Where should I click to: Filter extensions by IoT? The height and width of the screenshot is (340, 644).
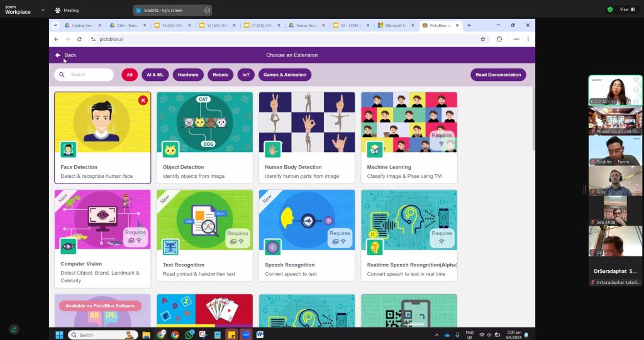point(246,75)
